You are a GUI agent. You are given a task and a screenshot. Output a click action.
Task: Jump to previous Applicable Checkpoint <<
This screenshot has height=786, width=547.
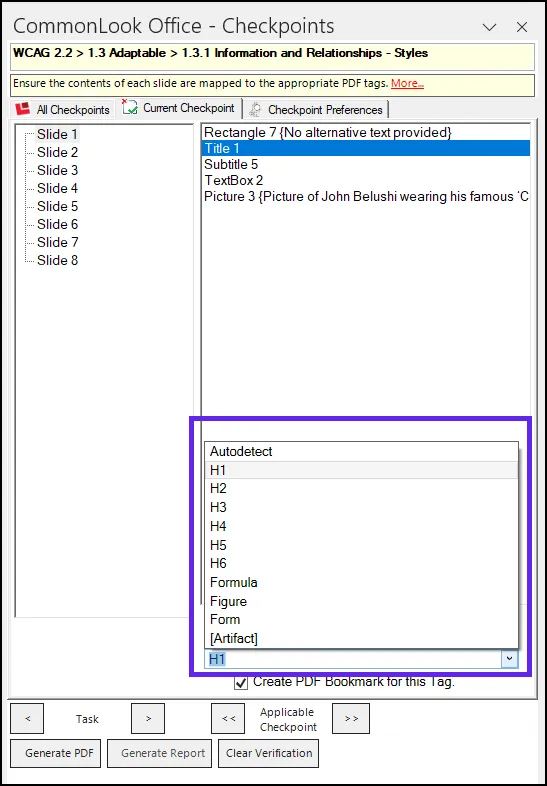(228, 718)
